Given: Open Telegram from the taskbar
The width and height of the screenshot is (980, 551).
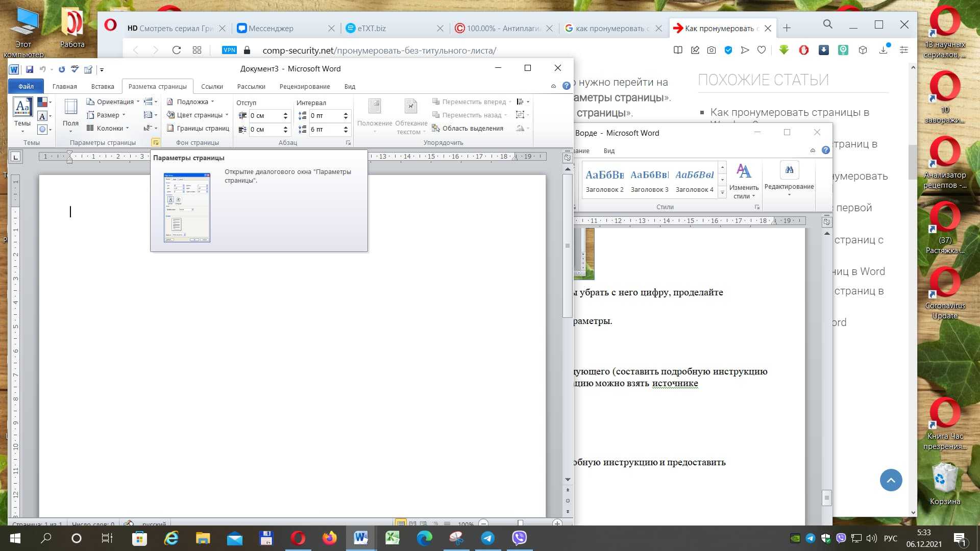Looking at the screenshot, I should pyautogui.click(x=487, y=538).
